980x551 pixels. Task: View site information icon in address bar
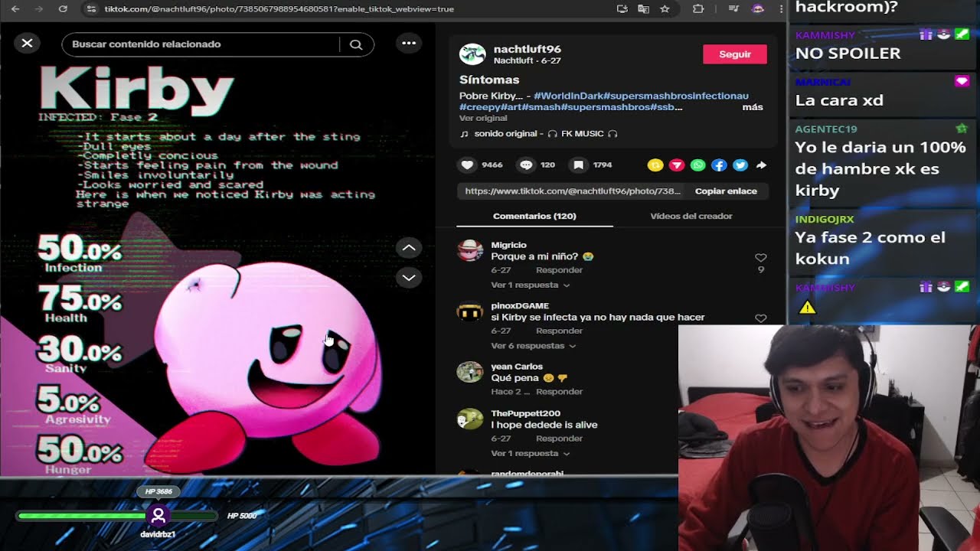coord(91,8)
